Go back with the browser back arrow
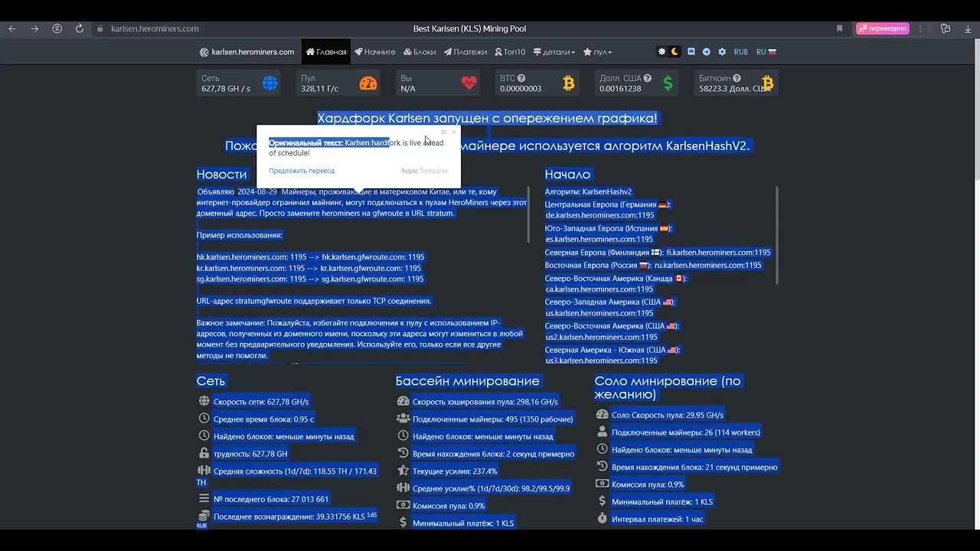The width and height of the screenshot is (980, 551). pyautogui.click(x=12, y=29)
